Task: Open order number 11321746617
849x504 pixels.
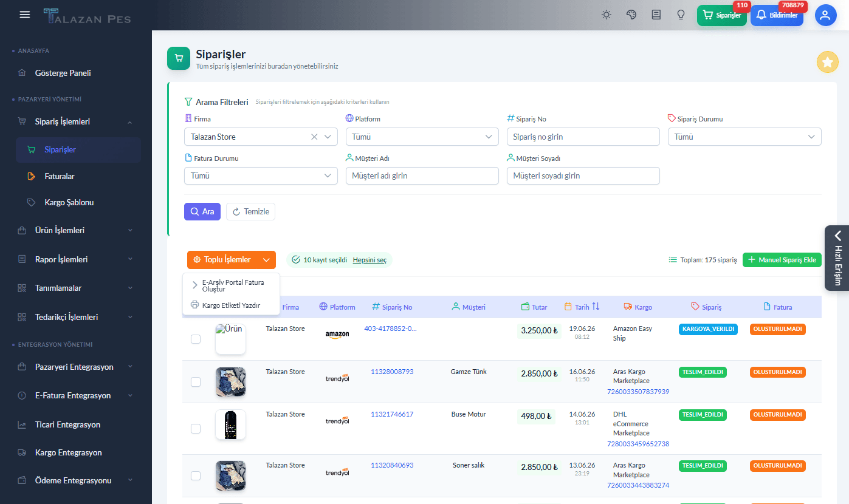Action: [x=392, y=414]
